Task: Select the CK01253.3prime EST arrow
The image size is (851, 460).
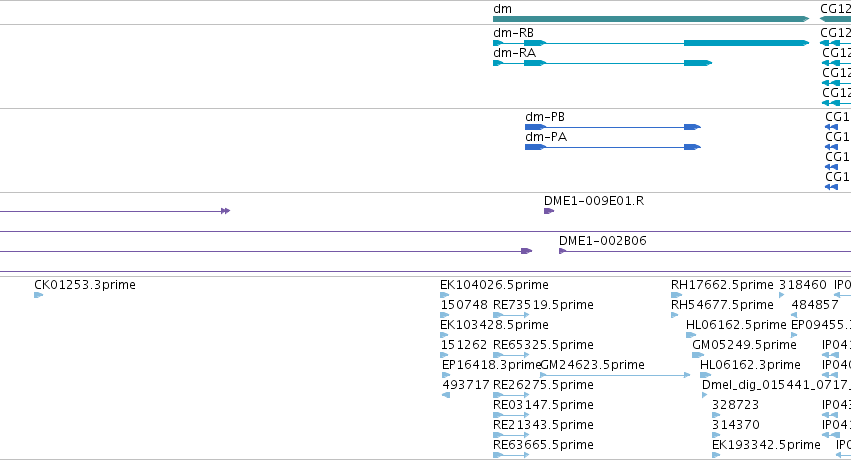Action: [38, 295]
